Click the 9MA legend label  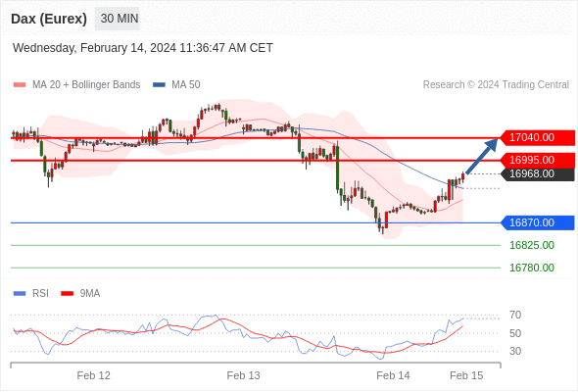click(x=90, y=294)
